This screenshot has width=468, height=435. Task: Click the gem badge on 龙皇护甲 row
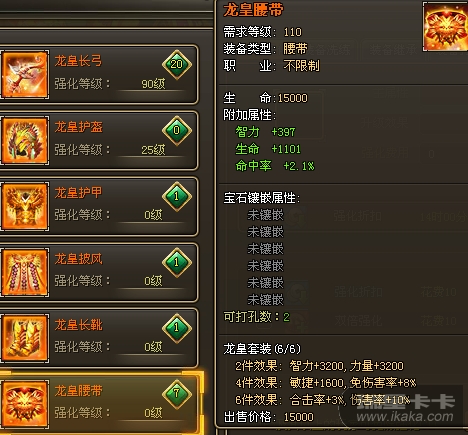tap(177, 196)
